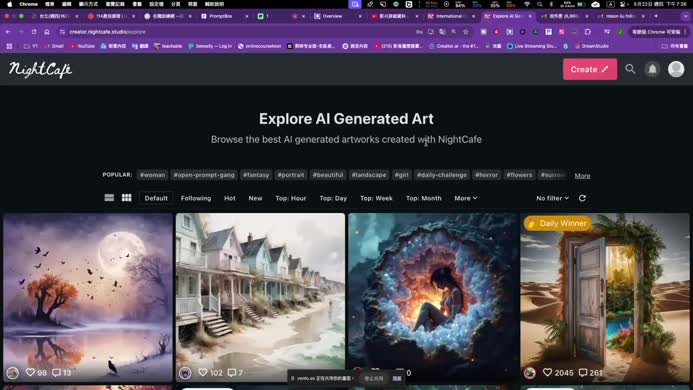Open the DreamStudio bookmark
693x390 pixels.
(592, 46)
